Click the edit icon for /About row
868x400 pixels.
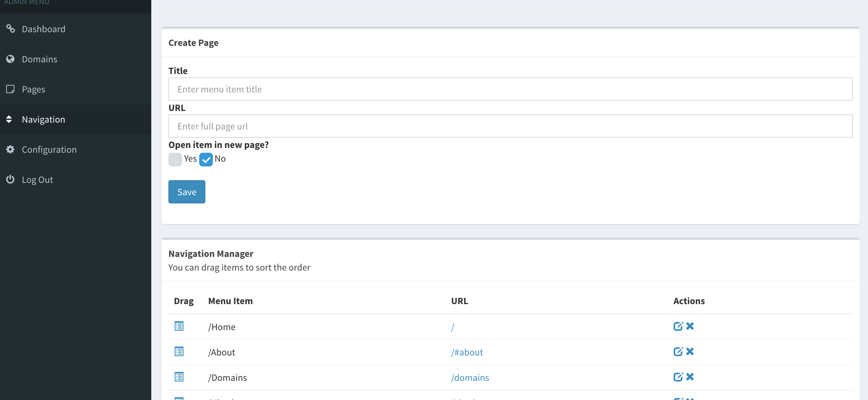click(x=678, y=352)
